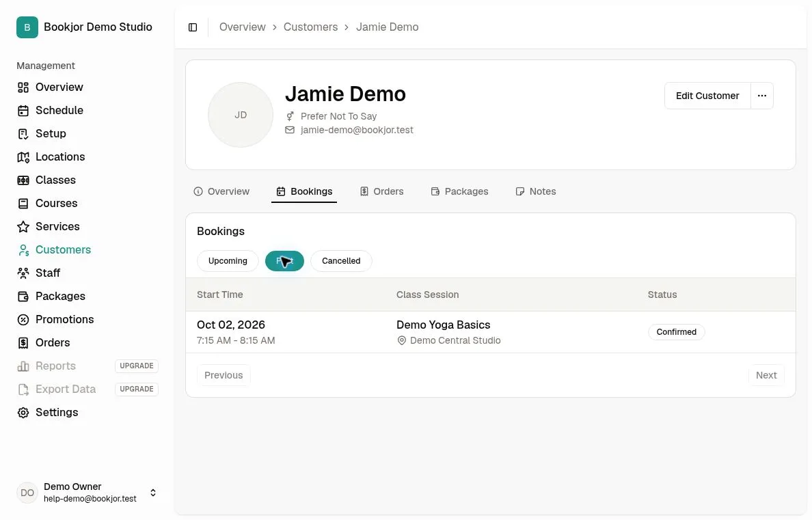Click the Export Data file icon
This screenshot has width=812, height=520.
click(23, 389)
